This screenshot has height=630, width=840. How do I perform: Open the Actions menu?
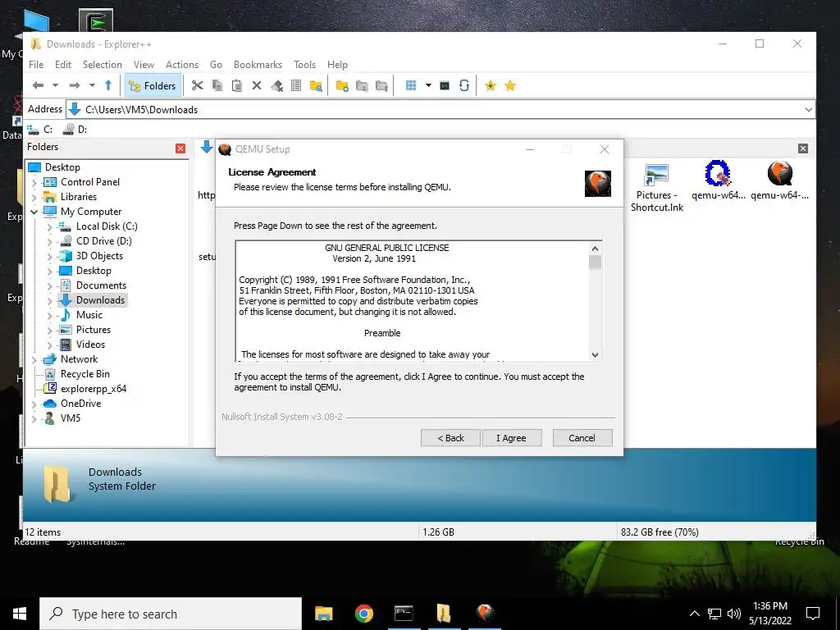(181, 64)
